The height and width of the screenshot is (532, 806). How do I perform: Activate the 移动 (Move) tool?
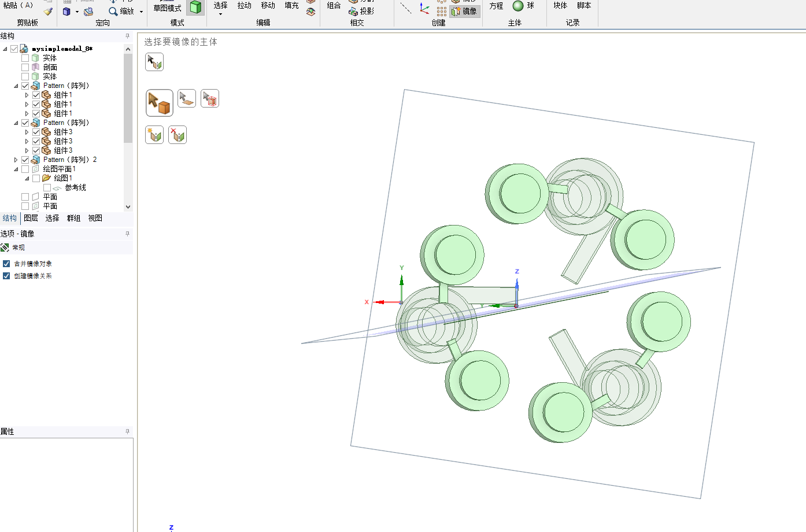pyautogui.click(x=267, y=5)
